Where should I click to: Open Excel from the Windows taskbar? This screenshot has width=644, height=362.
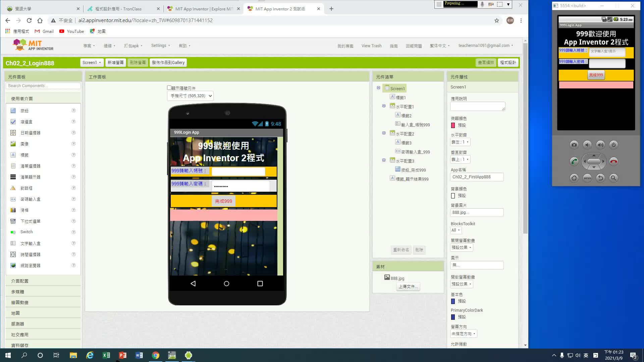pos(106,355)
